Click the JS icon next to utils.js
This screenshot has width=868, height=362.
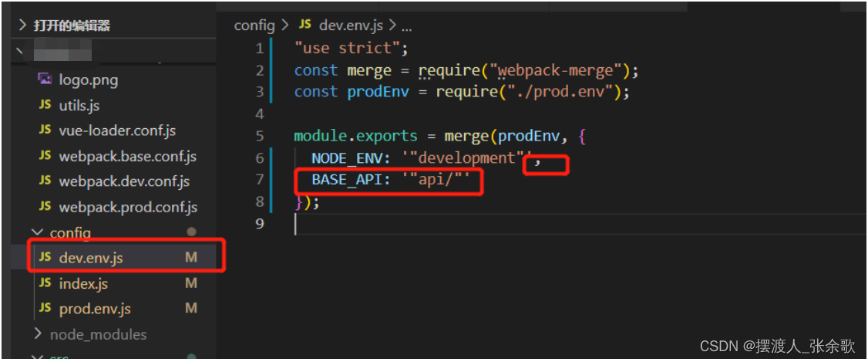pos(45,104)
